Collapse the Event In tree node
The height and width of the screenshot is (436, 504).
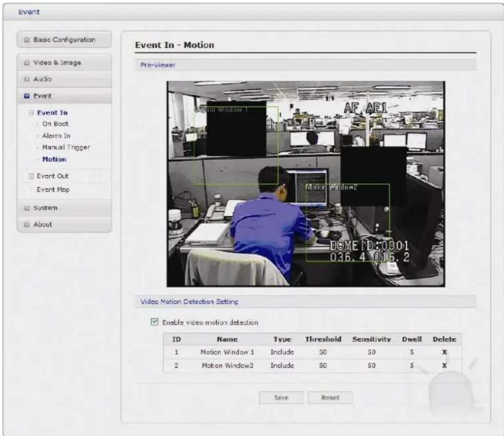(31, 113)
